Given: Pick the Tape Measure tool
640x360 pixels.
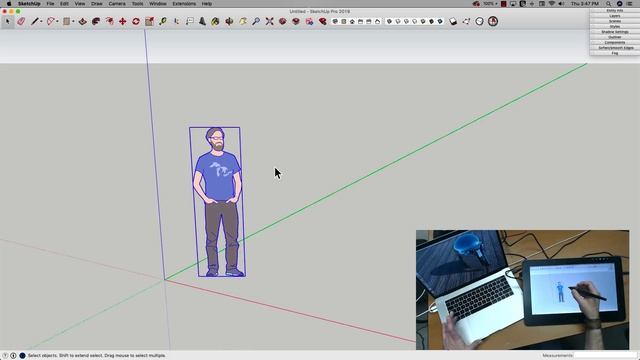Looking at the screenshot, I should [x=163, y=21].
